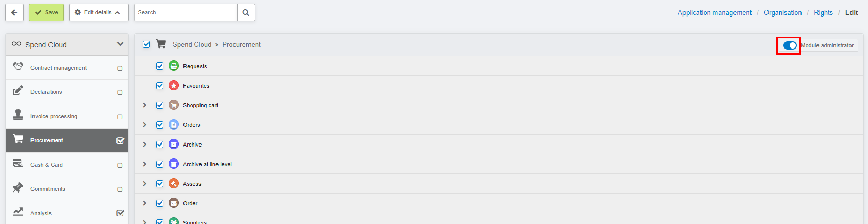The height and width of the screenshot is (224, 868).
Task: Click the green Save button
Action: (46, 12)
